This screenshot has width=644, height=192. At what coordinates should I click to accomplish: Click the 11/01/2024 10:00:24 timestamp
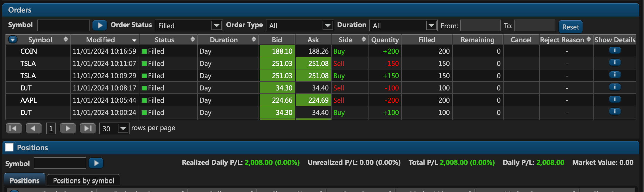point(104,113)
